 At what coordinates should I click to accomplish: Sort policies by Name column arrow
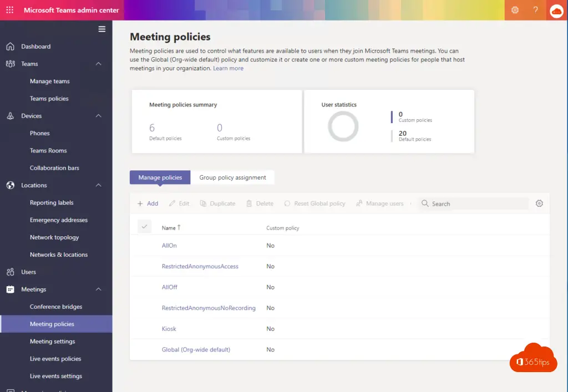coord(179,227)
